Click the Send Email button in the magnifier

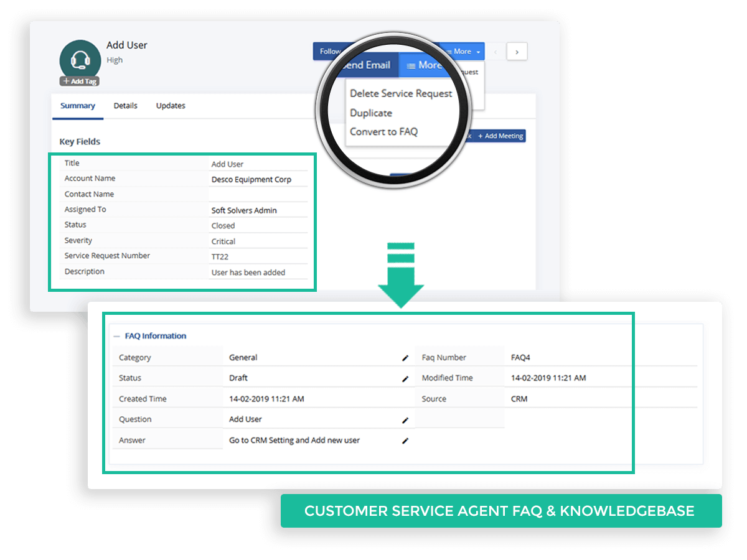tap(367, 65)
